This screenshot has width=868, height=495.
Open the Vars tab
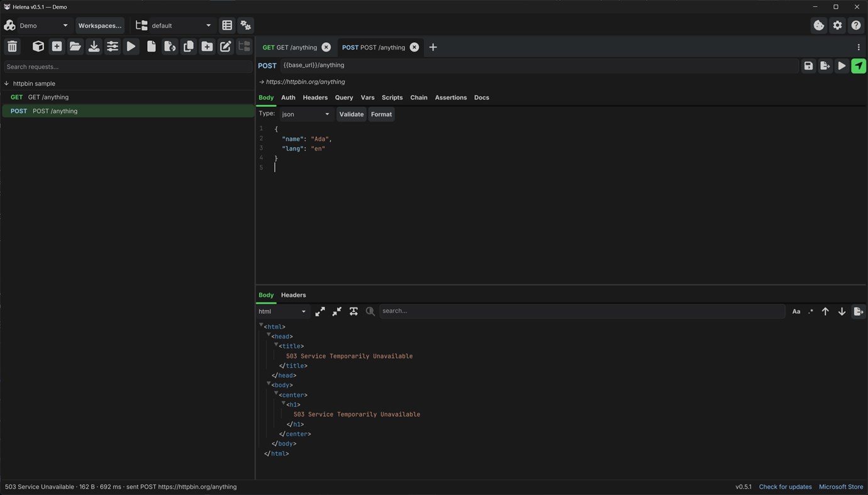coord(367,97)
